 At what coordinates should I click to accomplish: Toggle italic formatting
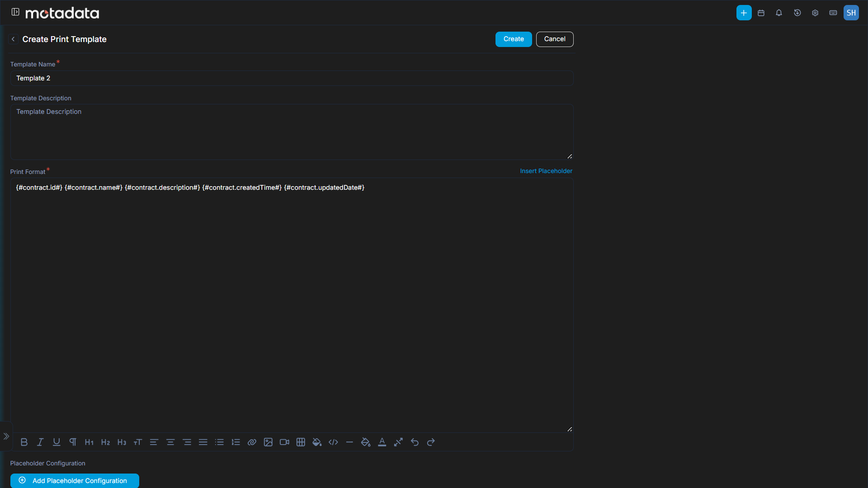coord(40,442)
